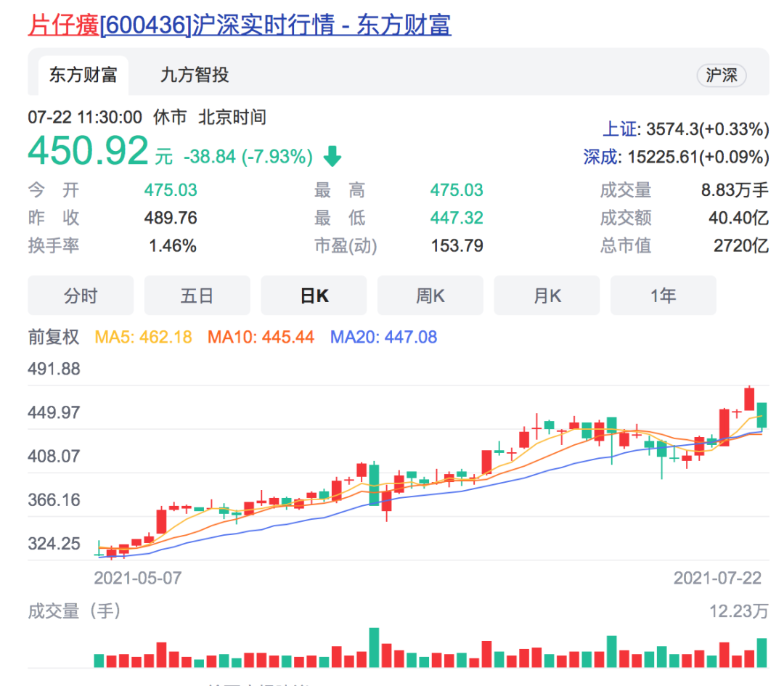
Task: Select the 日K chart view
Action: (x=314, y=295)
